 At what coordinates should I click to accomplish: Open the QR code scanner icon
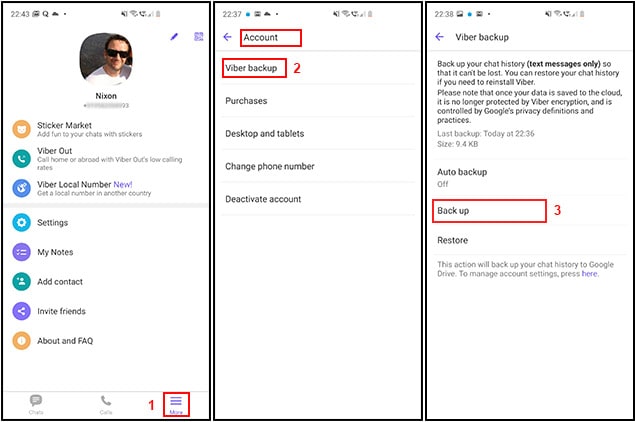[x=198, y=36]
